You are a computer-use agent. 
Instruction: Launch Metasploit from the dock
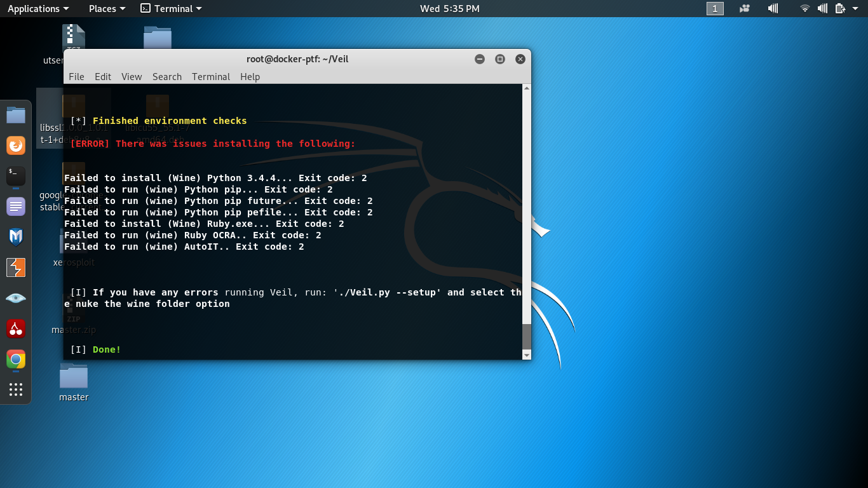(x=16, y=236)
